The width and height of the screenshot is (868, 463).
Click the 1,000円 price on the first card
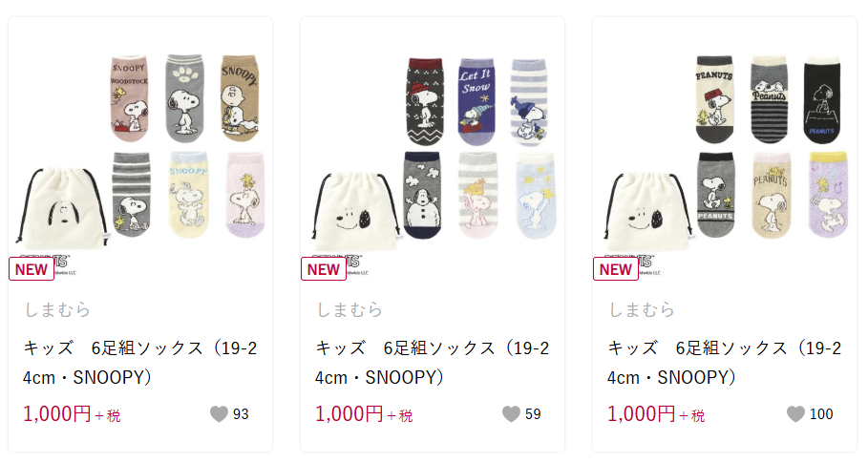[x=57, y=413]
